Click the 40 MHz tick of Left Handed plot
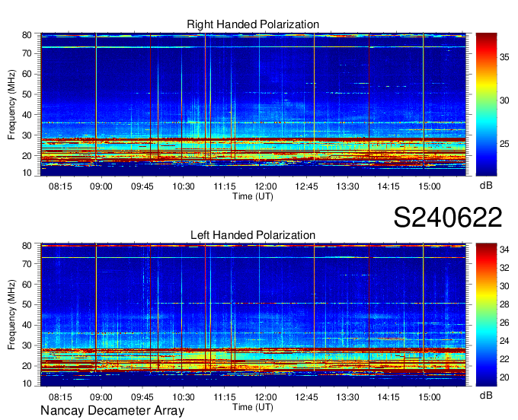 (x=27, y=325)
